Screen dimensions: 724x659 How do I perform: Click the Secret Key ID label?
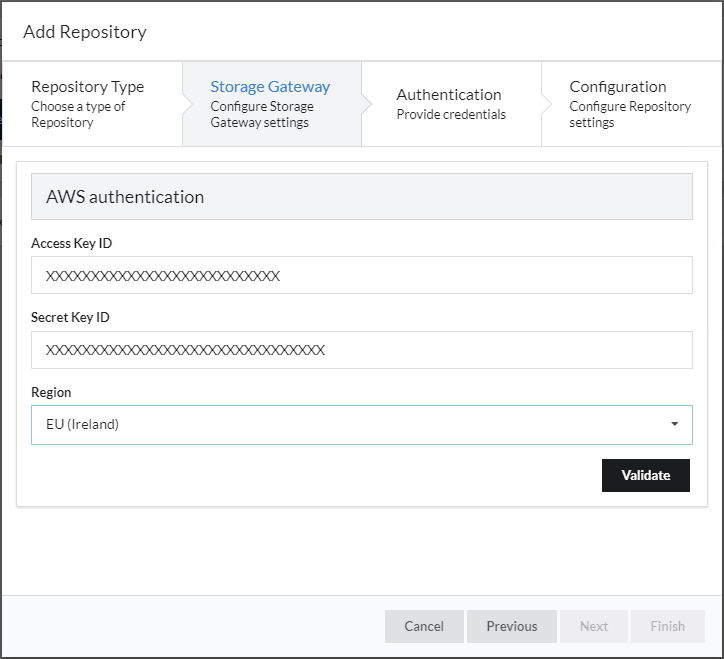[70, 317]
